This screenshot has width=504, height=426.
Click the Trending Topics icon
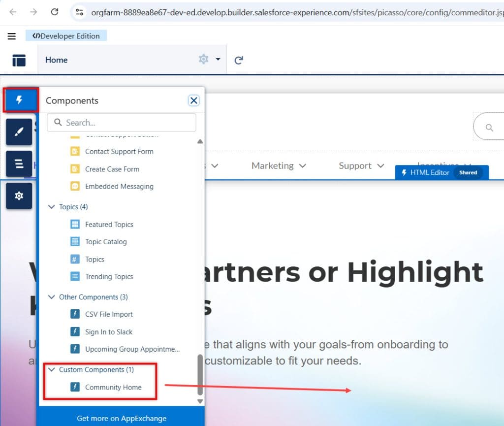(x=75, y=276)
